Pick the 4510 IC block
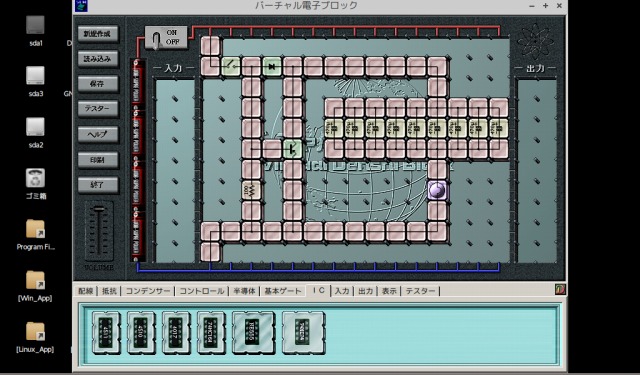This screenshot has height=375, width=640. (x=141, y=332)
